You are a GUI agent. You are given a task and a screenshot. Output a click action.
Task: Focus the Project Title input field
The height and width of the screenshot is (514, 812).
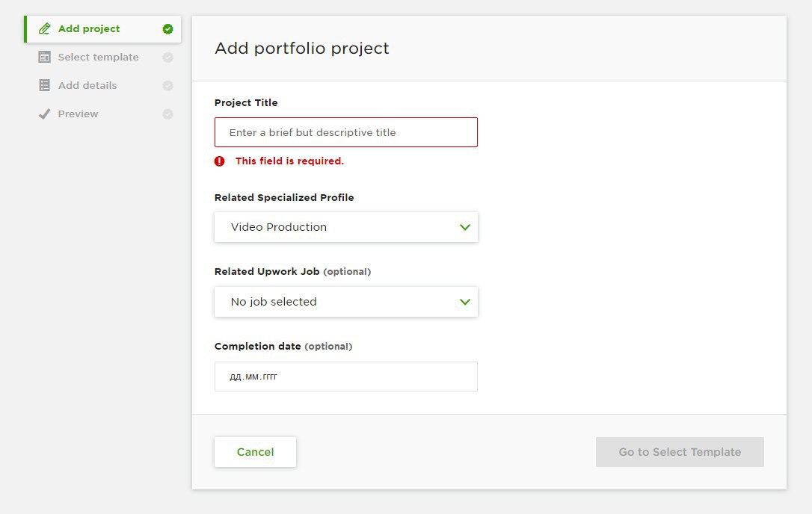click(x=346, y=132)
